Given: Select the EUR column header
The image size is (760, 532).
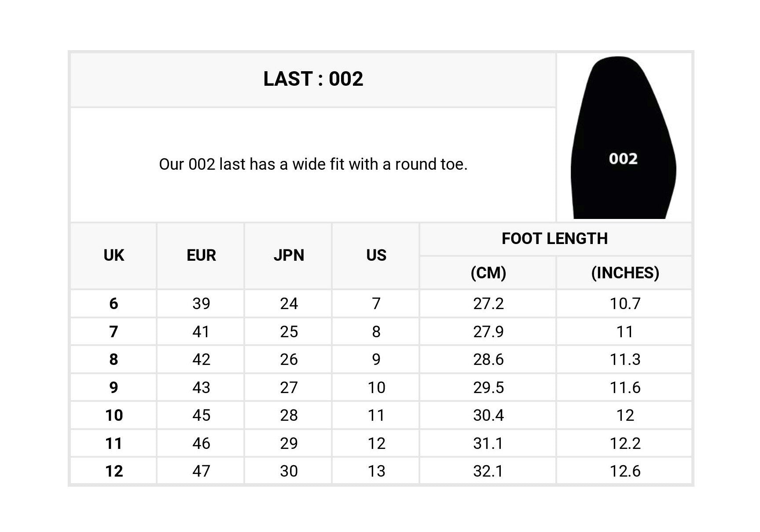Looking at the screenshot, I should tap(201, 255).
